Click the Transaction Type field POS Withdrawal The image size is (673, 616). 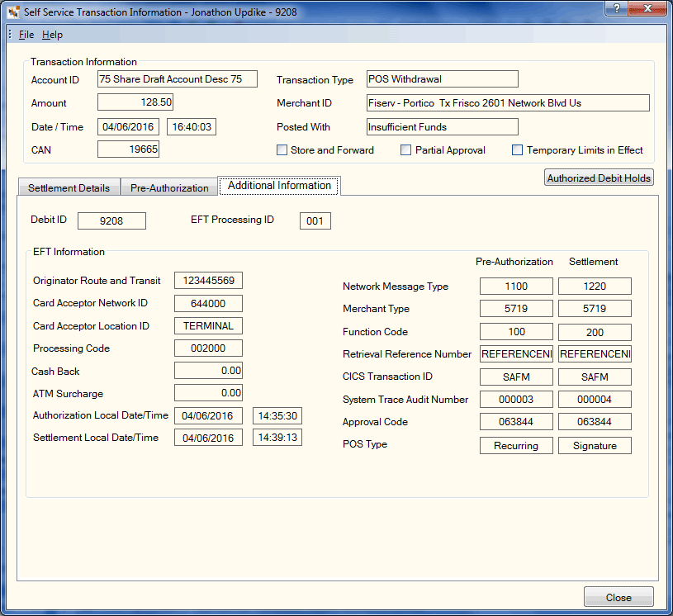(x=442, y=79)
